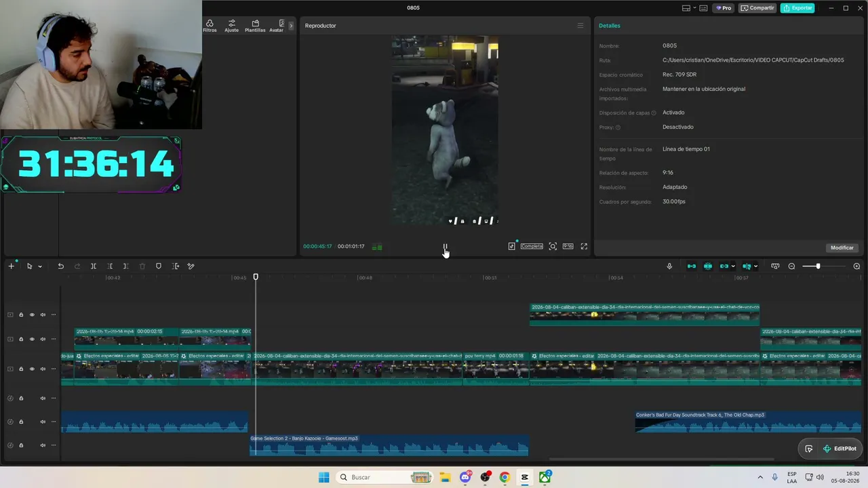Toggle the preview axis
The height and width of the screenshot is (488, 868).
pos(747,266)
